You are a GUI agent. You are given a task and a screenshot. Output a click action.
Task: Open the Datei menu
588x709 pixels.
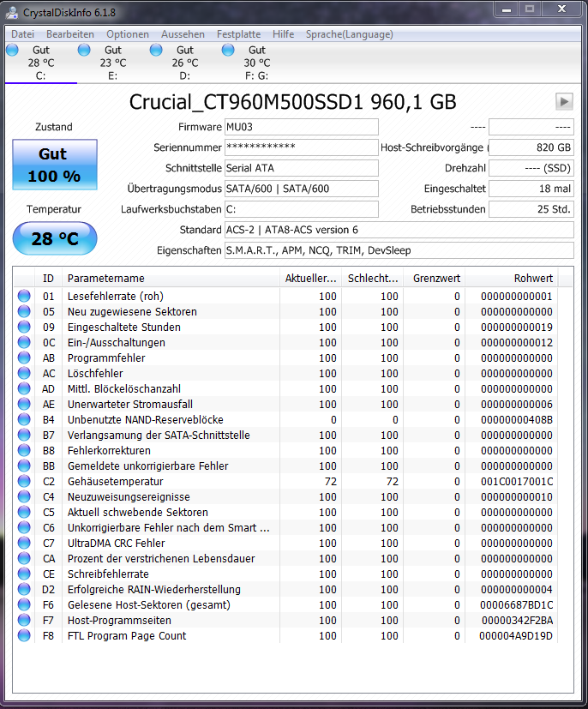coord(22,34)
